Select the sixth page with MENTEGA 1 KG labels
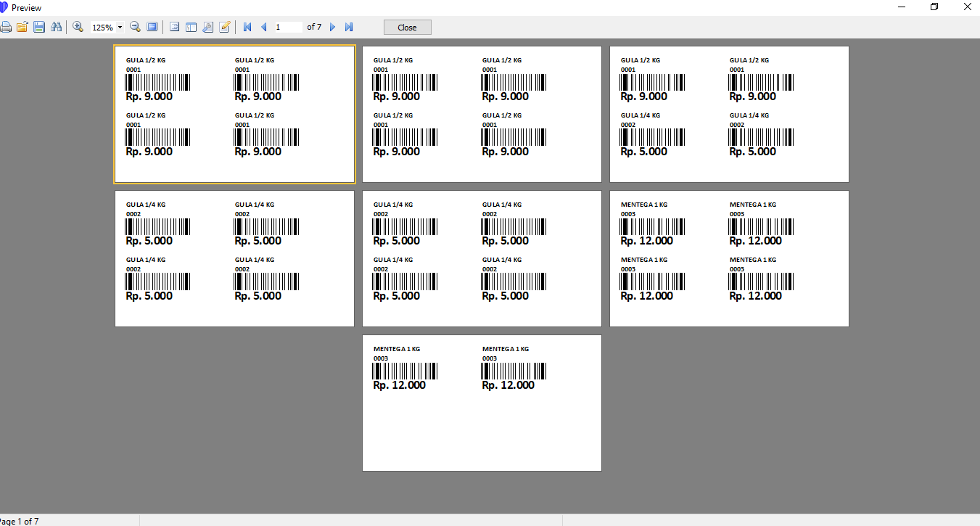The width and height of the screenshot is (980, 526). pos(729,259)
